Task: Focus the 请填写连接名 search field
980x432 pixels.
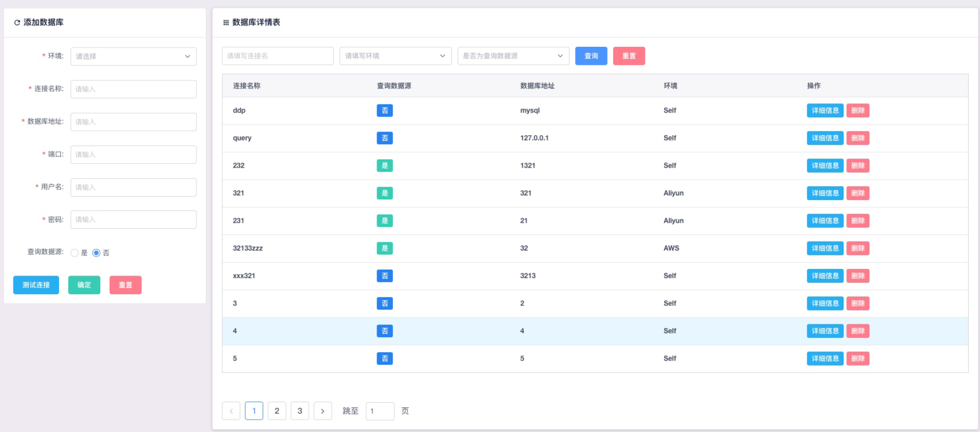Action: (277, 56)
